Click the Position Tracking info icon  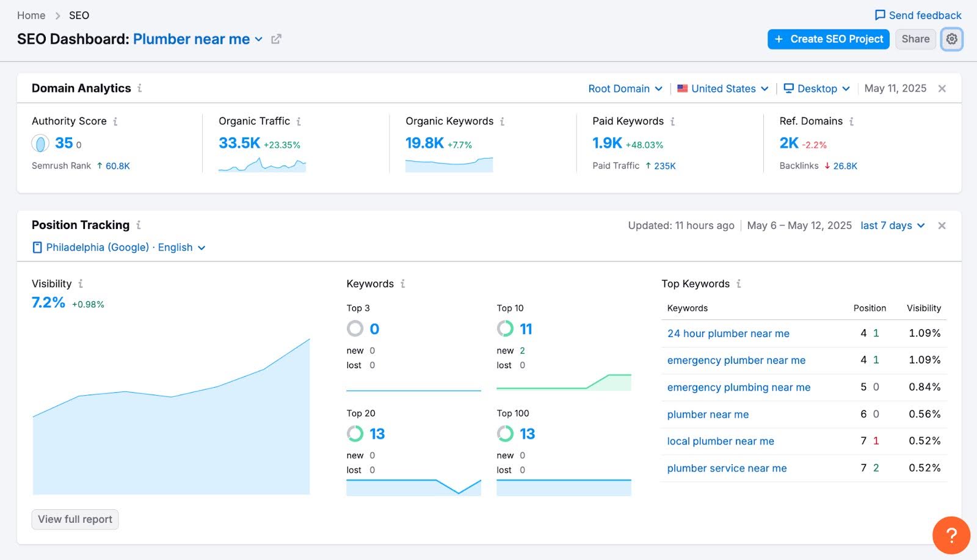click(139, 225)
